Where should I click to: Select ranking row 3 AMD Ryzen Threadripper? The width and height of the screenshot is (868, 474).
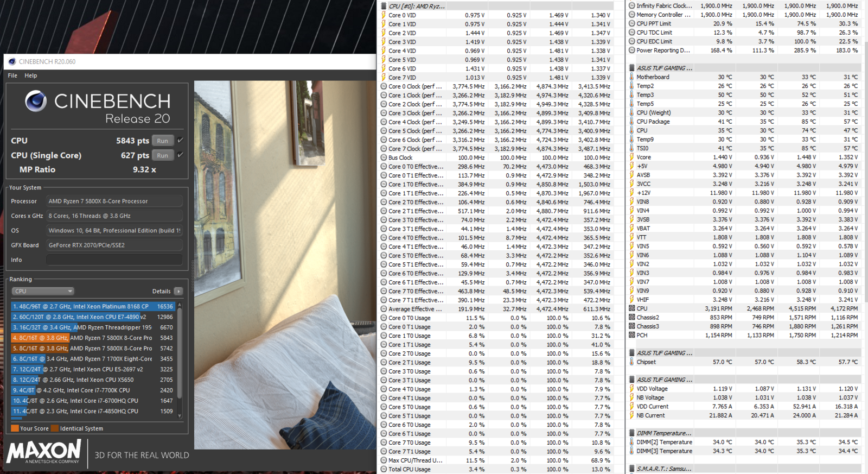(93, 327)
